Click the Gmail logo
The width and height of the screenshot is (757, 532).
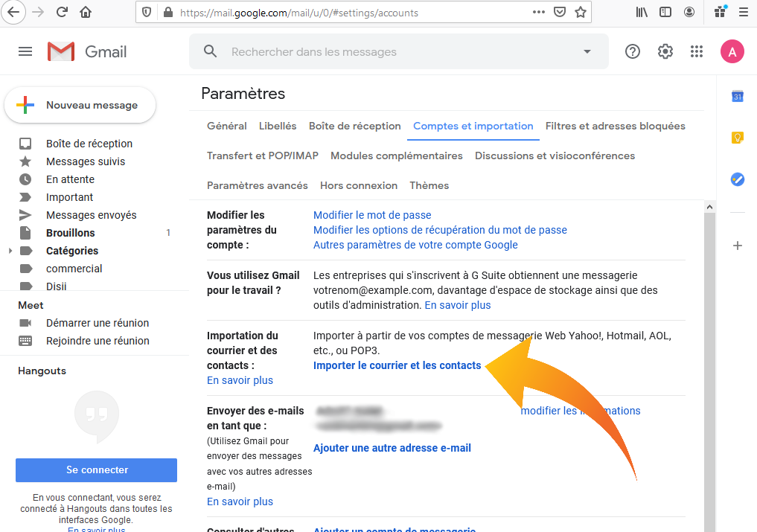point(87,51)
